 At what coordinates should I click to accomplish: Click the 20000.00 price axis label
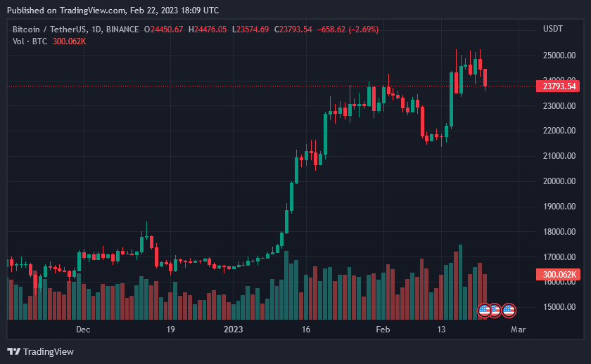(x=559, y=181)
